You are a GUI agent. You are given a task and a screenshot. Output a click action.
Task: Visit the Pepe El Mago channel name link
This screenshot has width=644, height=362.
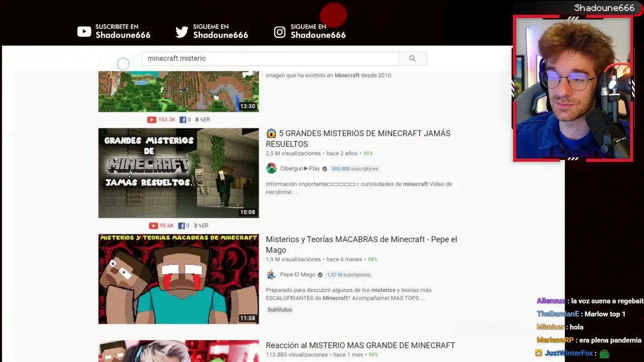[297, 275]
